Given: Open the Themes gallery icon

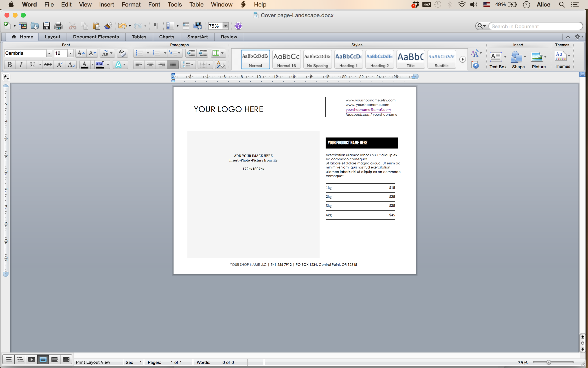Looking at the screenshot, I should (560, 56).
